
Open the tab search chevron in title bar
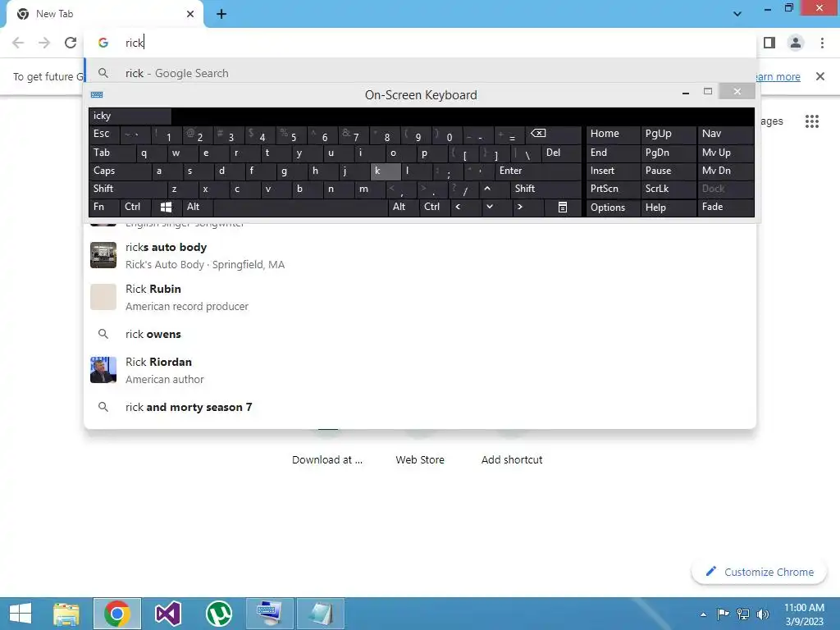click(x=737, y=14)
